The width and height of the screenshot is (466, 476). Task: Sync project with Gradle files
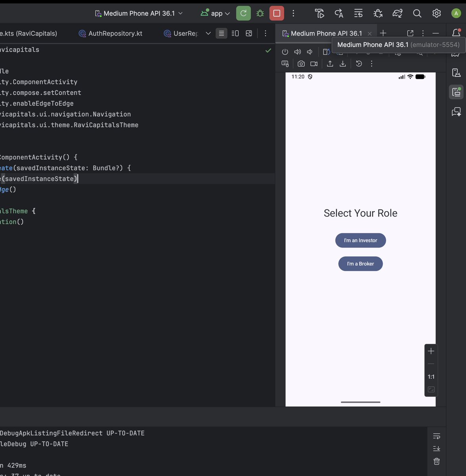click(397, 13)
